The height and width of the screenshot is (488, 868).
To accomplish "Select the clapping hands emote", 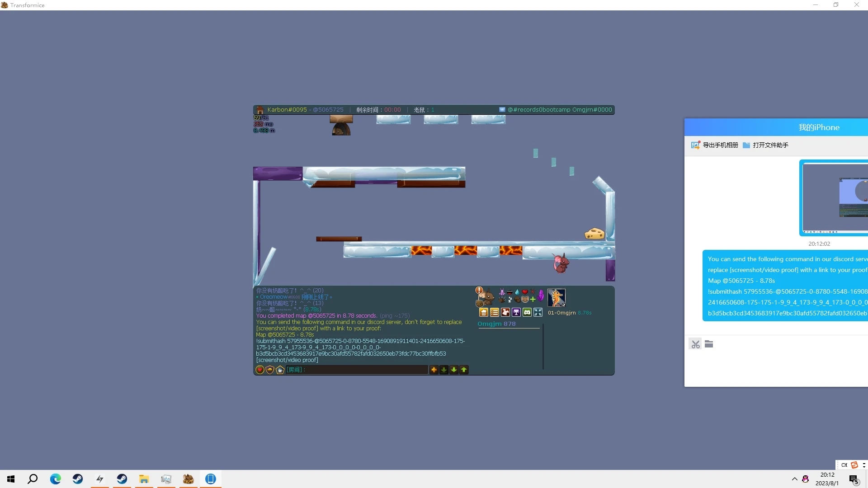I will [502, 299].
